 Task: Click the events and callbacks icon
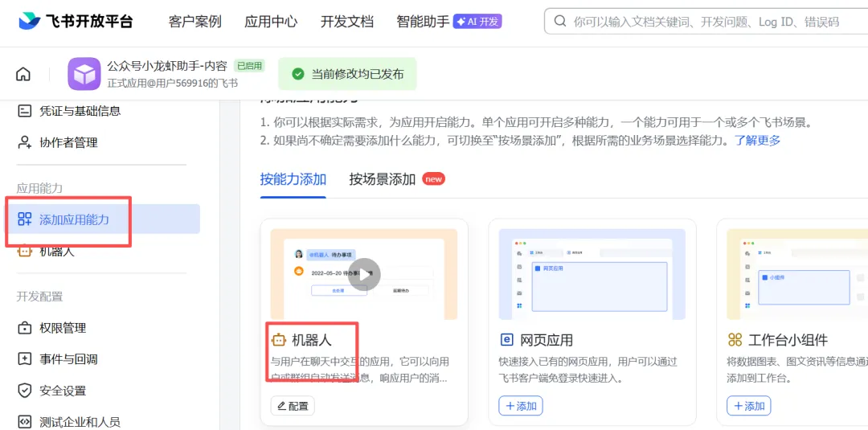pos(24,358)
